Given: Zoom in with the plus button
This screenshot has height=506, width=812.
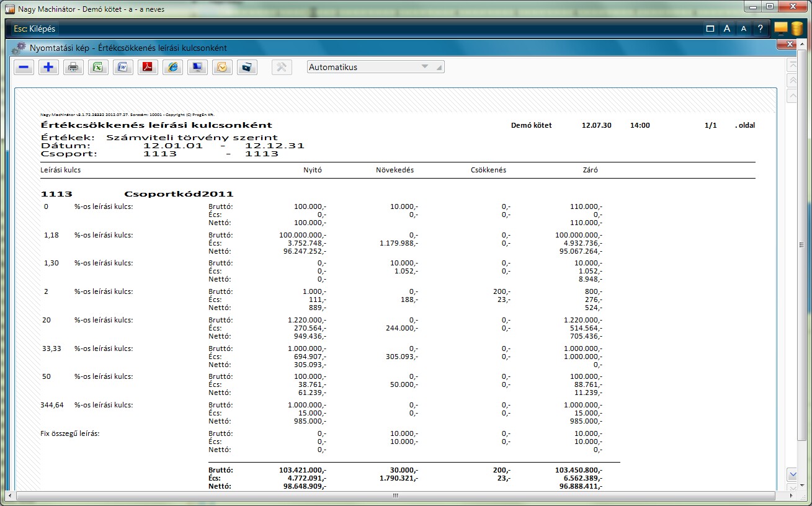Looking at the screenshot, I should [x=48, y=68].
